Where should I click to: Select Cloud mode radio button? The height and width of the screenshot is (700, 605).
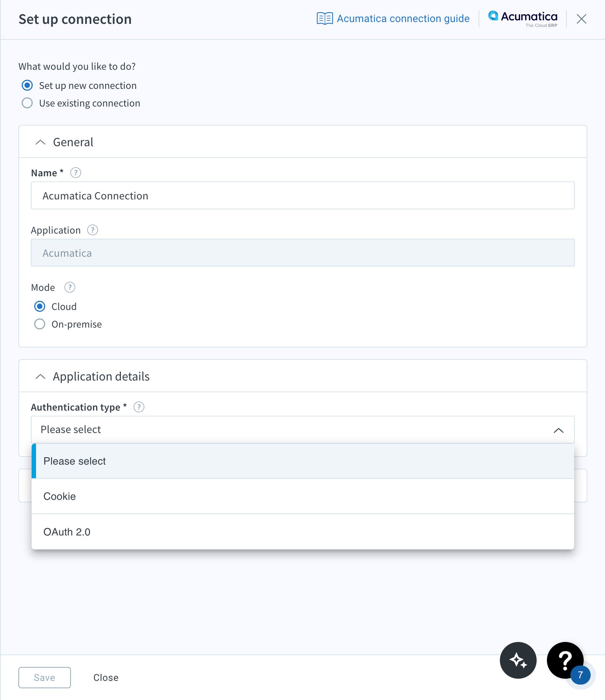point(40,306)
